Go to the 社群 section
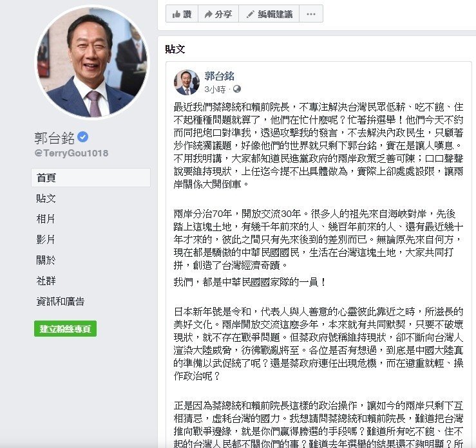 coord(46,281)
